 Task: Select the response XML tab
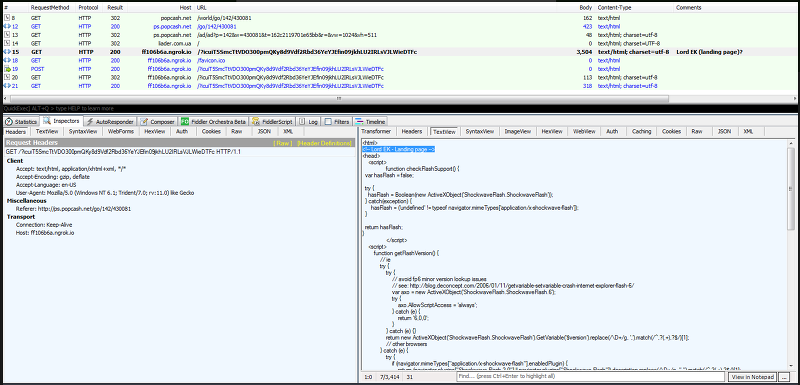[x=748, y=132]
